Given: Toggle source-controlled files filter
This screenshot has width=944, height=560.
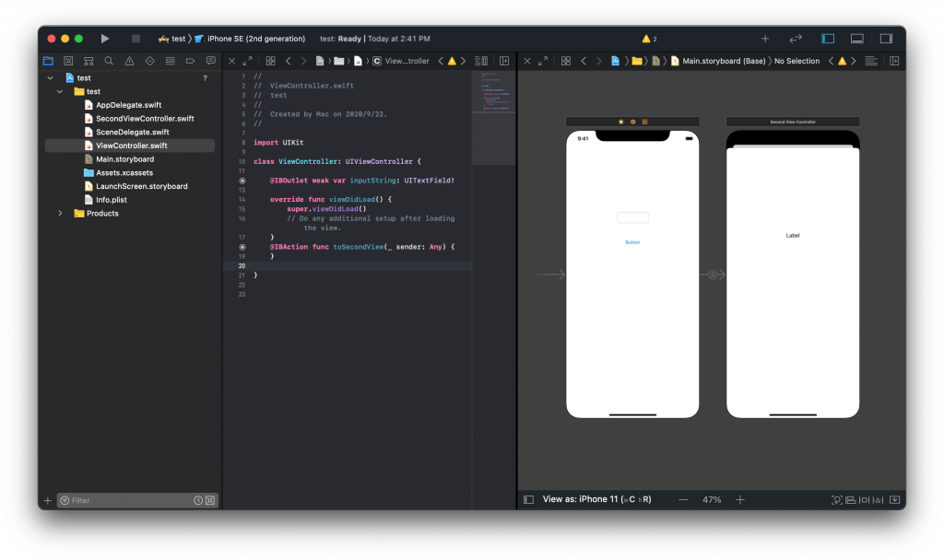Looking at the screenshot, I should click(x=210, y=500).
